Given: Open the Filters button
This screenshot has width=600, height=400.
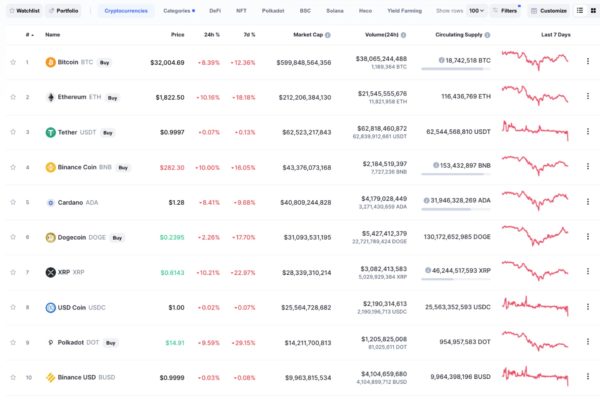Looking at the screenshot, I should 505,11.
